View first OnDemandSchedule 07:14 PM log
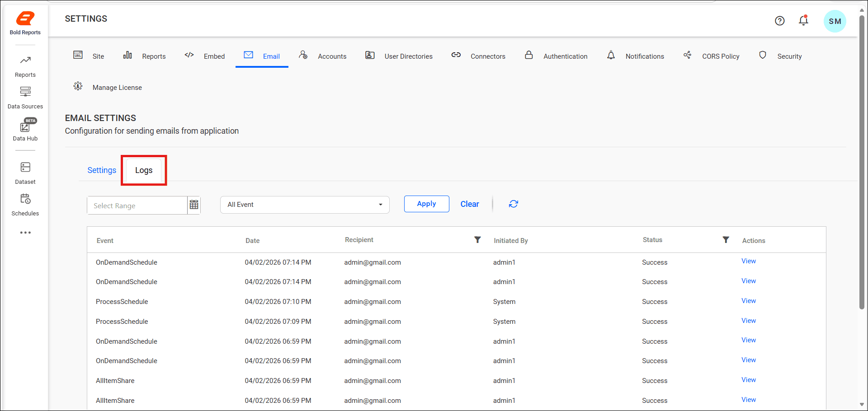This screenshot has height=411, width=868. coord(749,261)
